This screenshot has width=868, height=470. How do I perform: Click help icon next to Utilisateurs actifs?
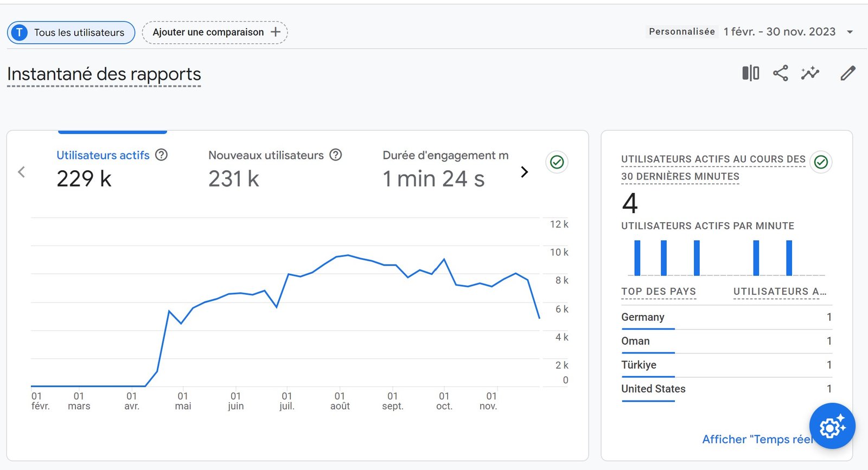(x=161, y=155)
